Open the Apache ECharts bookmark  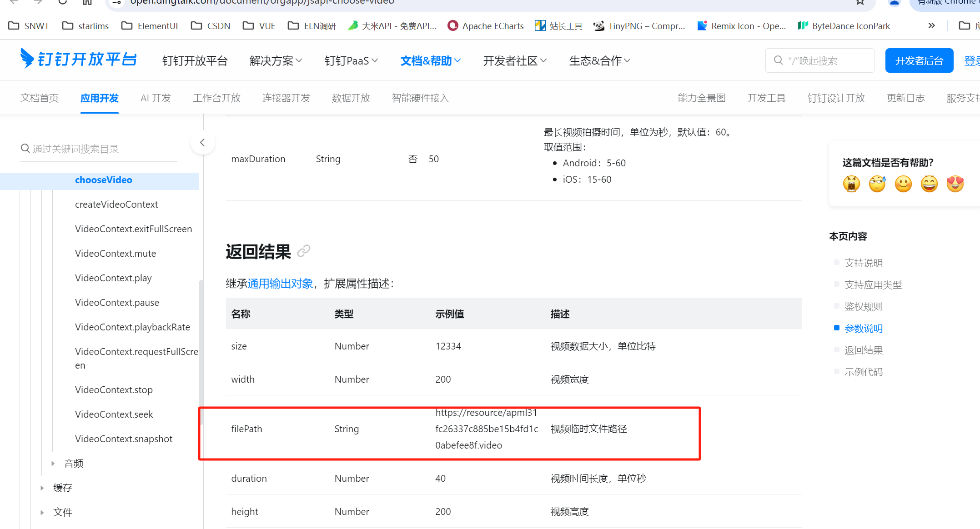(x=486, y=26)
